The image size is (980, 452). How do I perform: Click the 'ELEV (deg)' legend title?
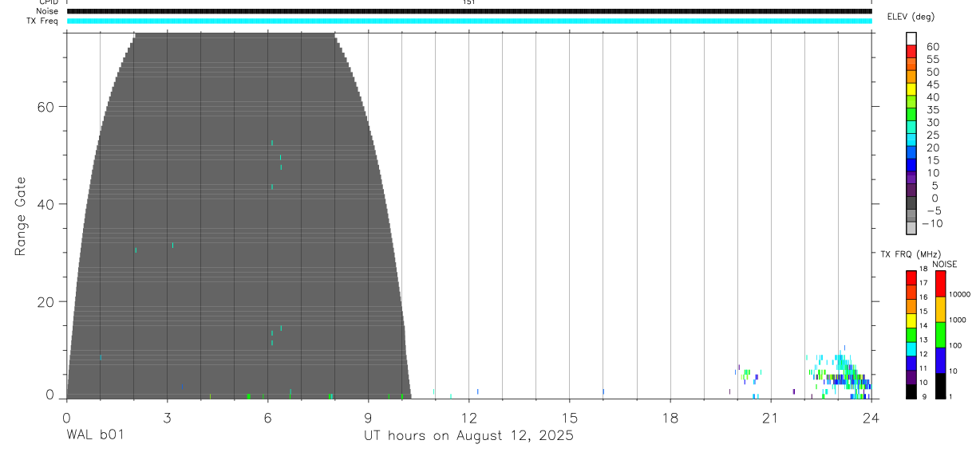[911, 17]
